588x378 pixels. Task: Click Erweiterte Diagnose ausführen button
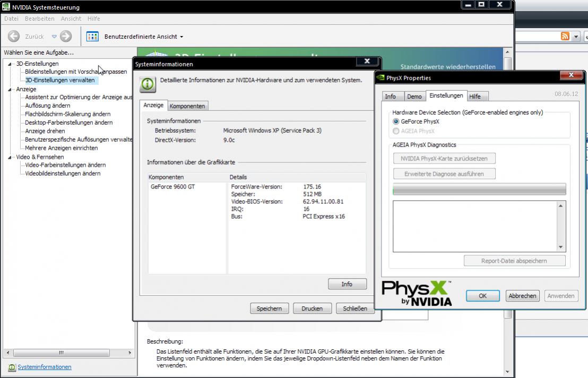click(x=444, y=174)
